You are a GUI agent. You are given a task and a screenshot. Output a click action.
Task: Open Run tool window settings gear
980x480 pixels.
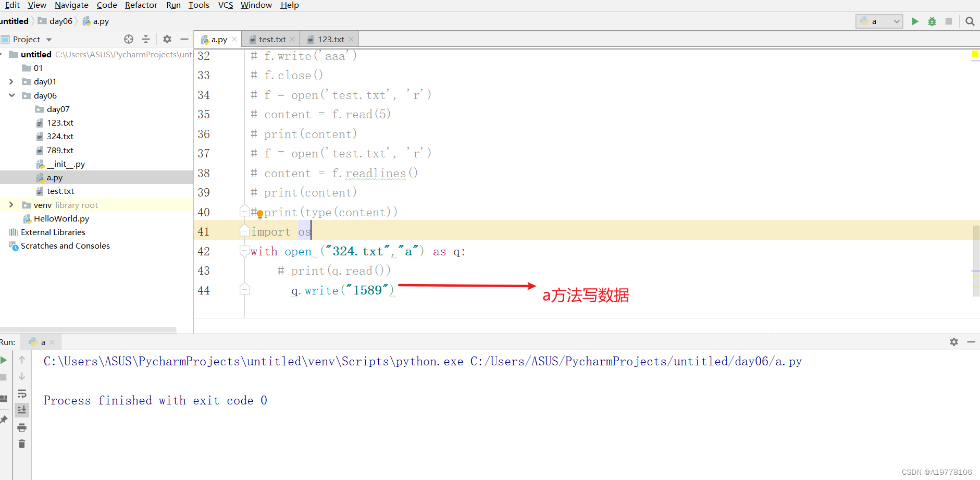[x=954, y=342]
